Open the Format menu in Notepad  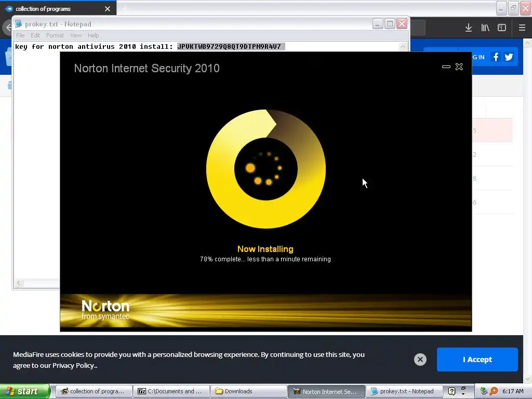(x=55, y=35)
